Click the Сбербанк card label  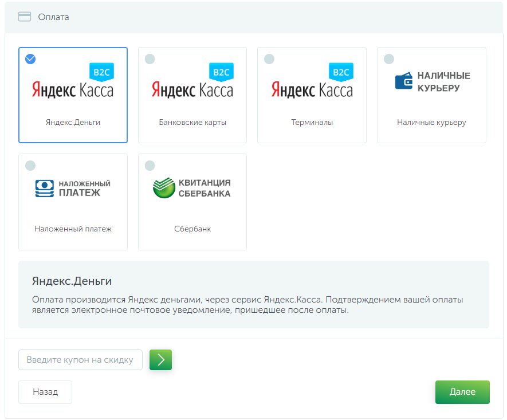point(192,229)
